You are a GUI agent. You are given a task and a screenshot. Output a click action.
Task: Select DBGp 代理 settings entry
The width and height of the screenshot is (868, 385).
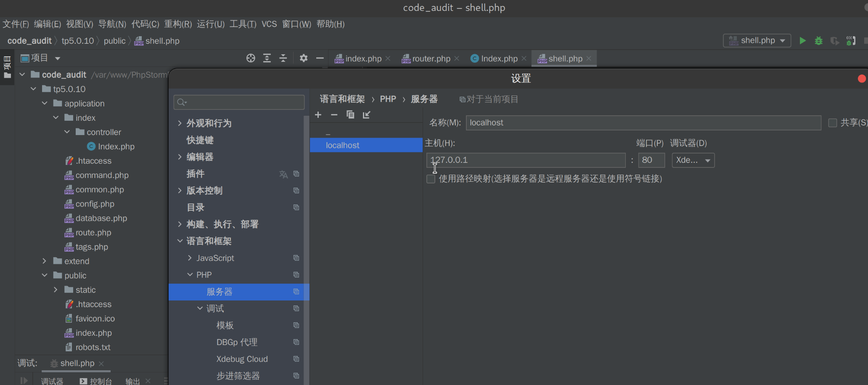pos(237,342)
